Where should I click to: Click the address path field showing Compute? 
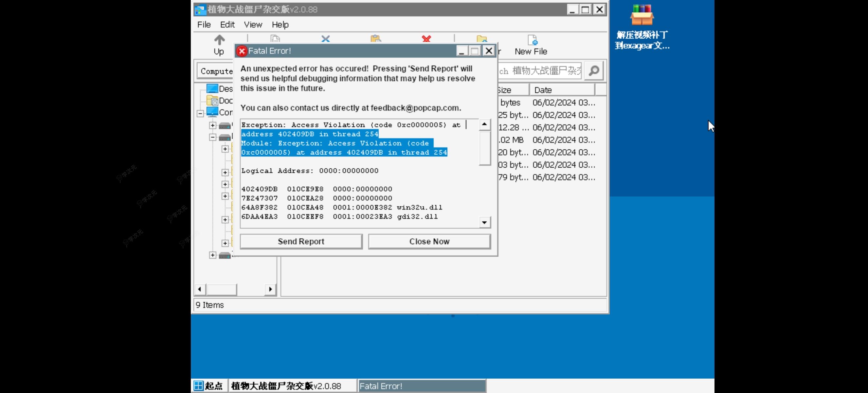coord(216,71)
